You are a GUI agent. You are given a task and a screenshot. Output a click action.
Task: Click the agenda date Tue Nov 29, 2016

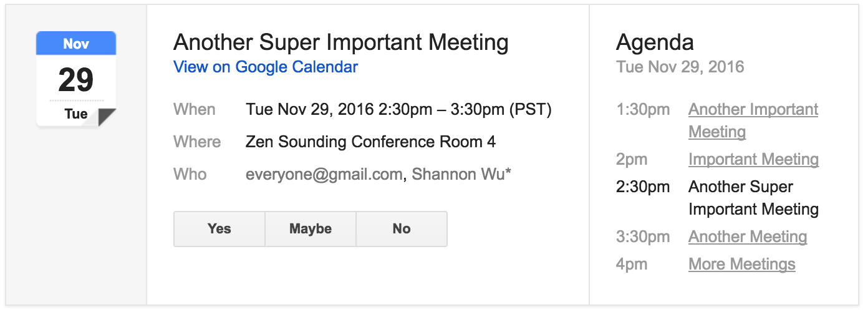pos(680,67)
